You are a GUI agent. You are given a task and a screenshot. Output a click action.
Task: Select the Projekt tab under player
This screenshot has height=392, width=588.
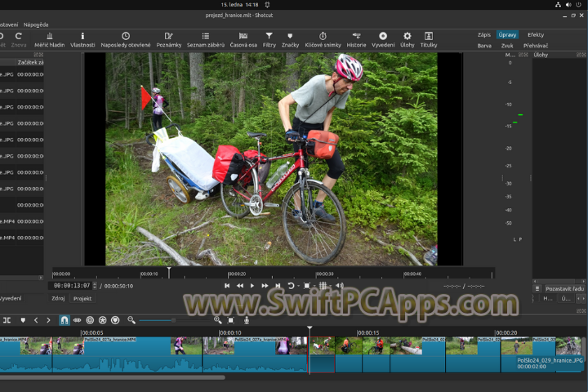click(82, 298)
